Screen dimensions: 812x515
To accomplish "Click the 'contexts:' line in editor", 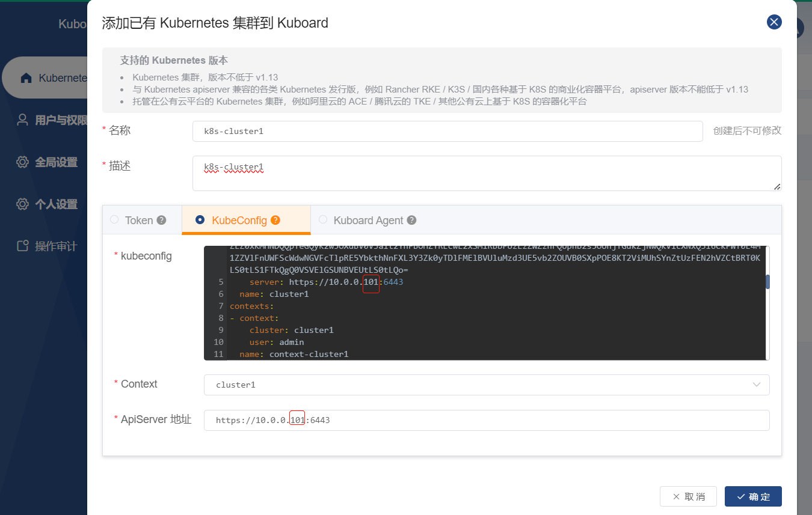I will pos(251,306).
